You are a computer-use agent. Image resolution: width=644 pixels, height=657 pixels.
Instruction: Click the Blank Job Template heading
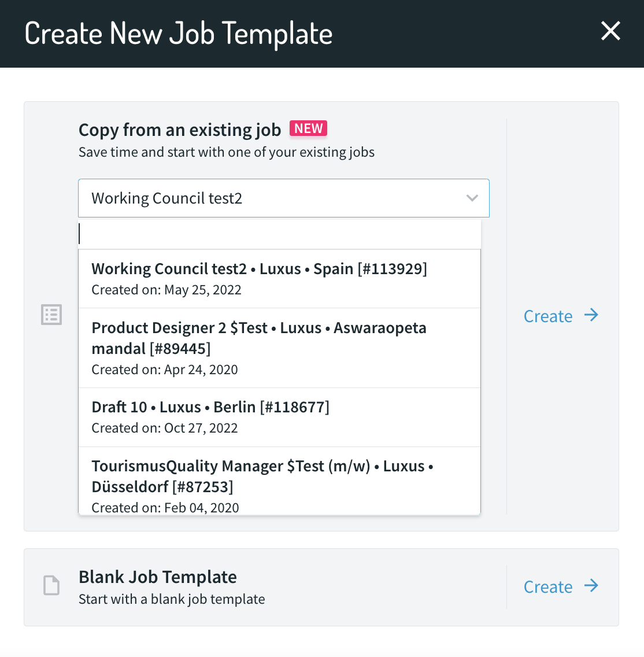pyautogui.click(x=158, y=577)
